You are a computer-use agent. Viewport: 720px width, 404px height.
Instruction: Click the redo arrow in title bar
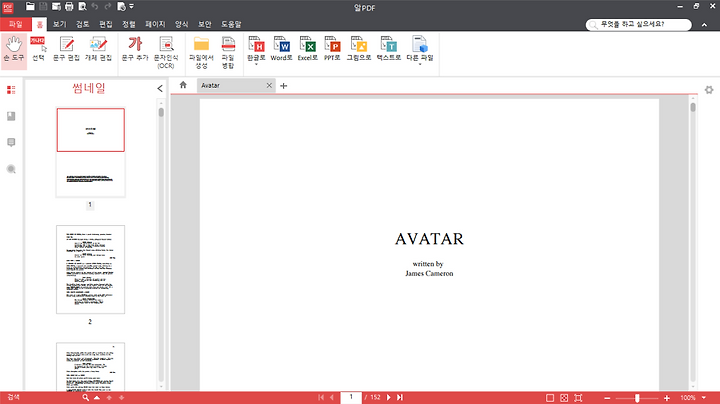(x=108, y=6)
